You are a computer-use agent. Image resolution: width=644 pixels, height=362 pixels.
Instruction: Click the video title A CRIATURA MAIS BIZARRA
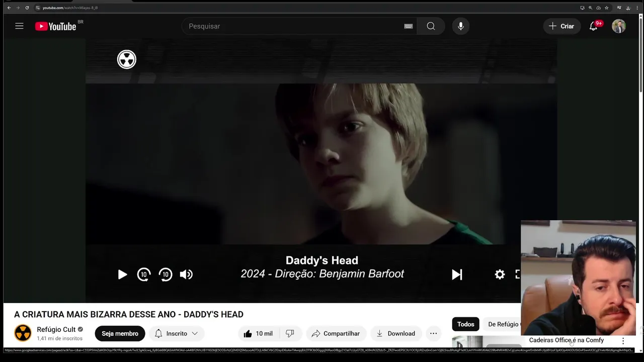point(129,314)
